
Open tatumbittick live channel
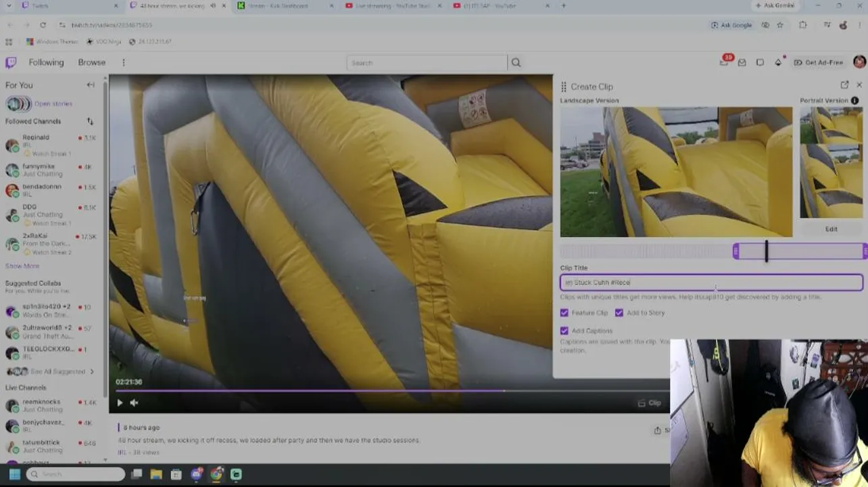click(51, 446)
